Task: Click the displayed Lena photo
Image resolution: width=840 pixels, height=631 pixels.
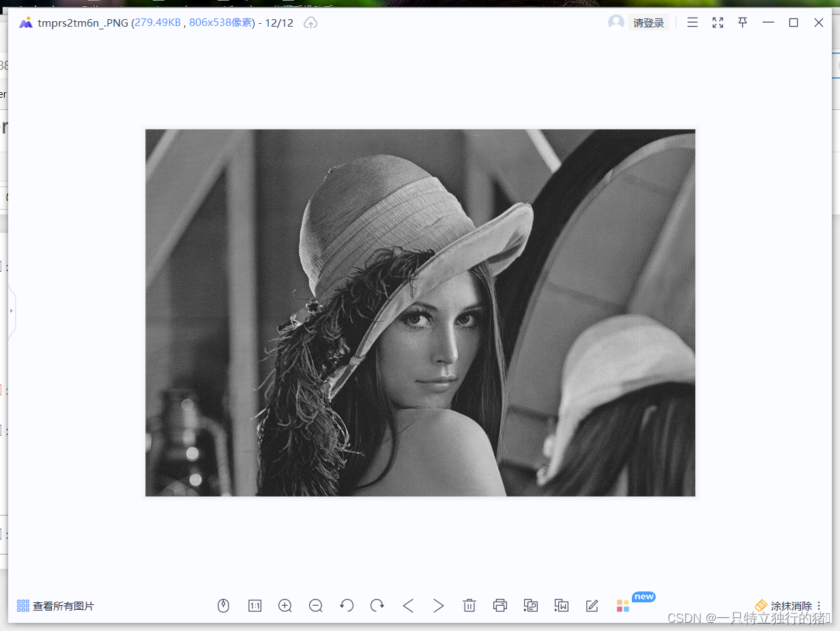Action: coord(420,313)
